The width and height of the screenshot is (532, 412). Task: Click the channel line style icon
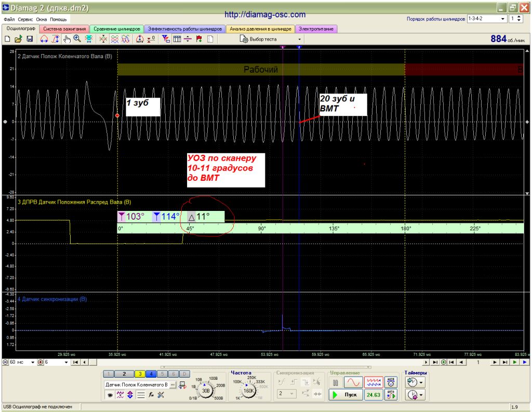(x=141, y=395)
